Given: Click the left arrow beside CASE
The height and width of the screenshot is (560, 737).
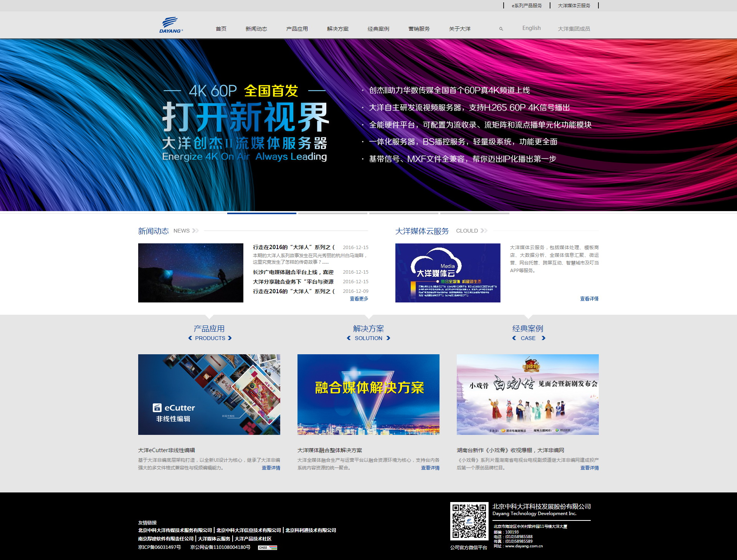Looking at the screenshot, I should (514, 338).
